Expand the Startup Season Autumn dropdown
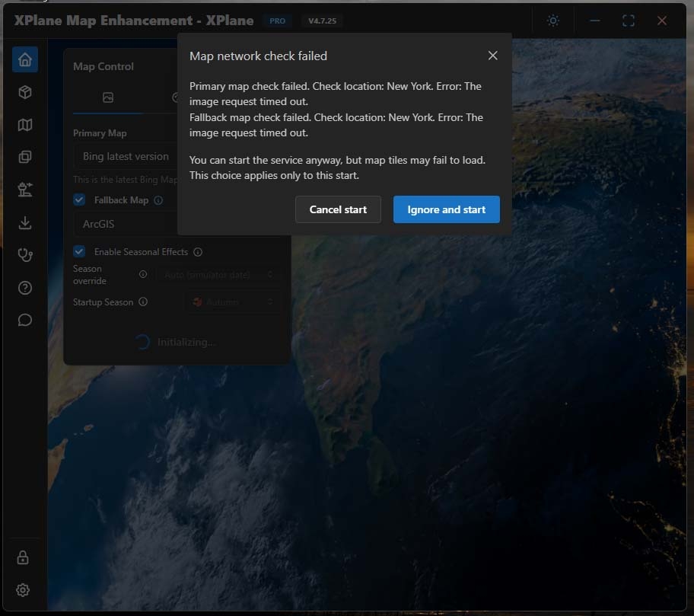 232,302
